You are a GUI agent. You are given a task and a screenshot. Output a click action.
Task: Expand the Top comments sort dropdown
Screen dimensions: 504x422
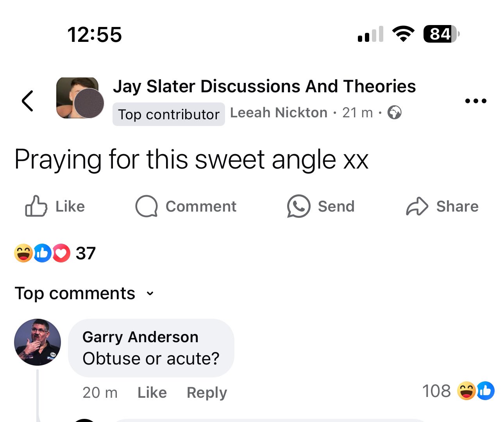click(150, 293)
